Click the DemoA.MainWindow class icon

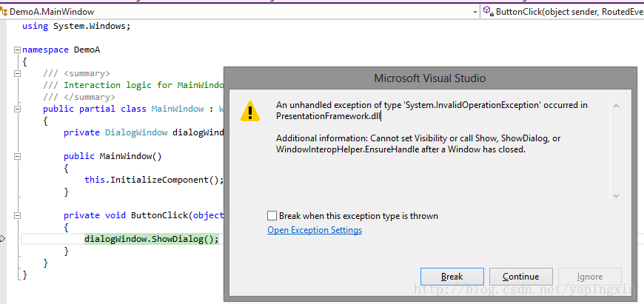pyautogui.click(x=4, y=12)
